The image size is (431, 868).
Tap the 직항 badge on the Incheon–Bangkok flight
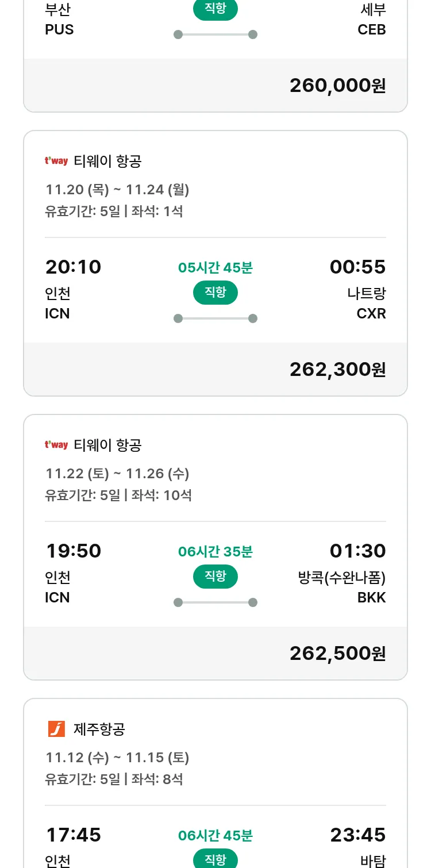coord(215,577)
